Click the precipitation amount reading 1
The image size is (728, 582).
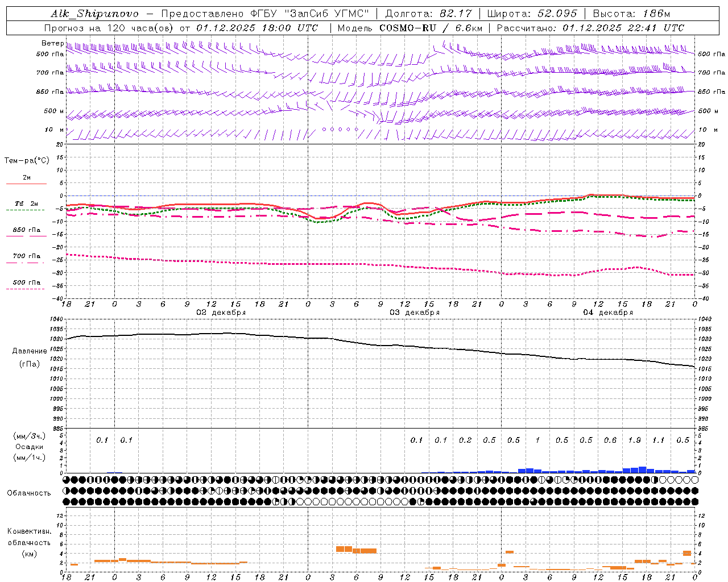[x=537, y=440]
